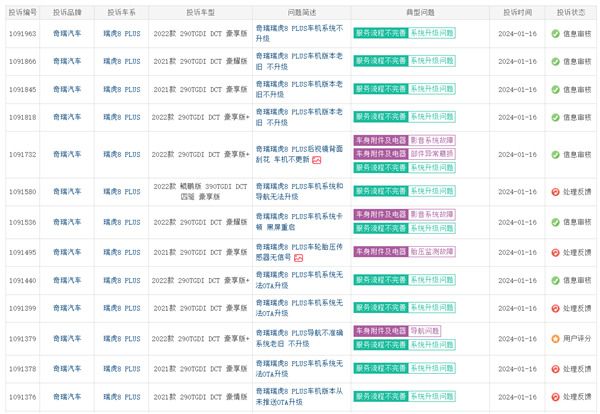600x414 pixels.
Task: Select complaint number 1091963
Action: point(23,34)
